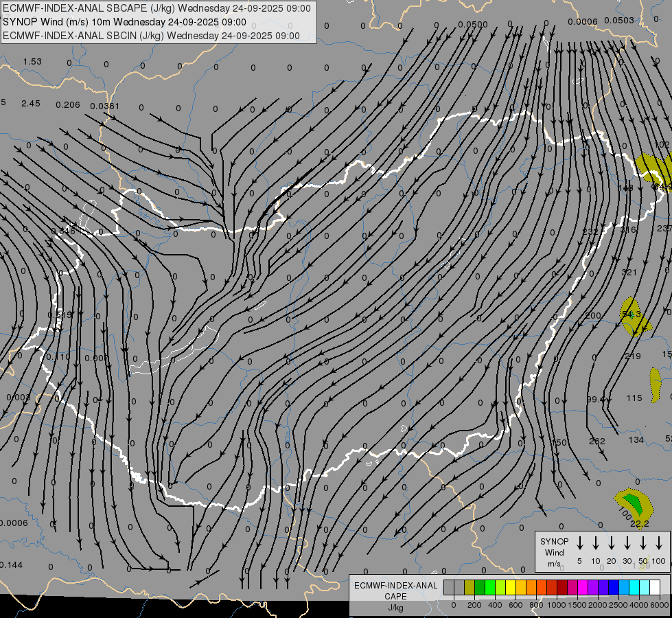Viewport: 672px width, 618px height.
Task: Click the 400 tick label on CAPE scale
Action: pyautogui.click(x=495, y=605)
